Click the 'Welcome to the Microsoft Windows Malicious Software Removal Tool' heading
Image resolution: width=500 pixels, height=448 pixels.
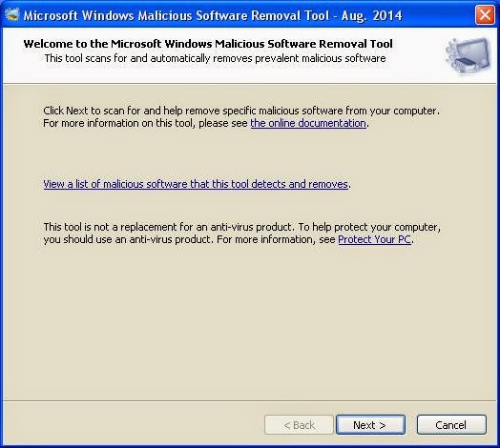click(208, 44)
